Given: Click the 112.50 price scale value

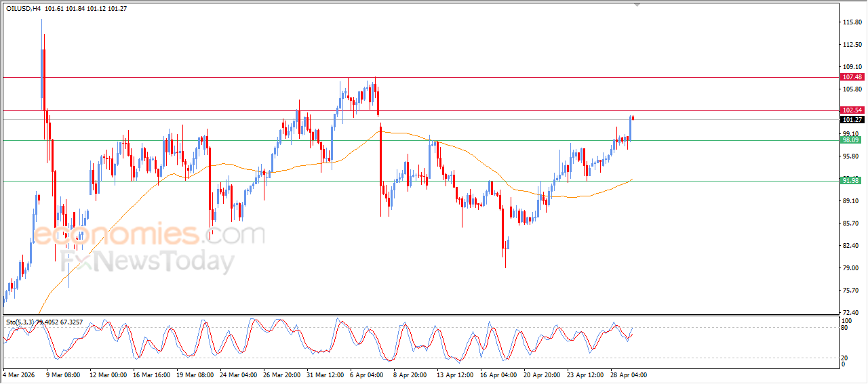Looking at the screenshot, I should [852, 45].
